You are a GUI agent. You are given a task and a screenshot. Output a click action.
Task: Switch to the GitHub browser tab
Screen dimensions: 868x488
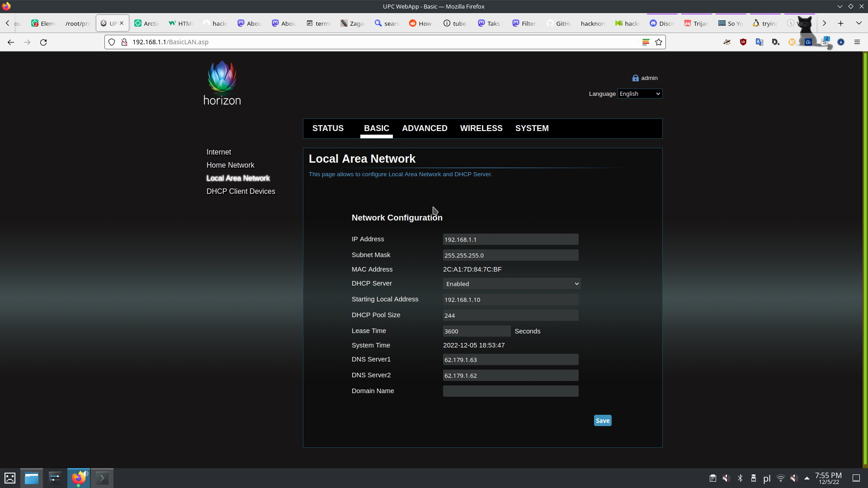[559, 23]
